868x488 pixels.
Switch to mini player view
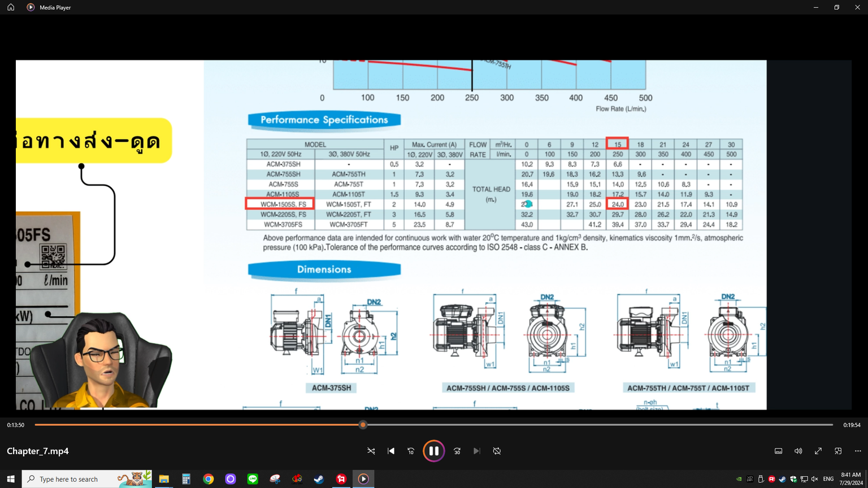(838, 451)
